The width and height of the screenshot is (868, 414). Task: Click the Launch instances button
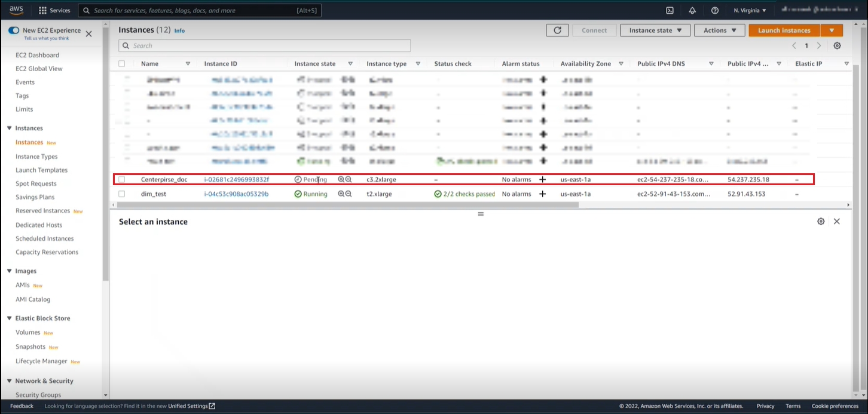coord(784,30)
